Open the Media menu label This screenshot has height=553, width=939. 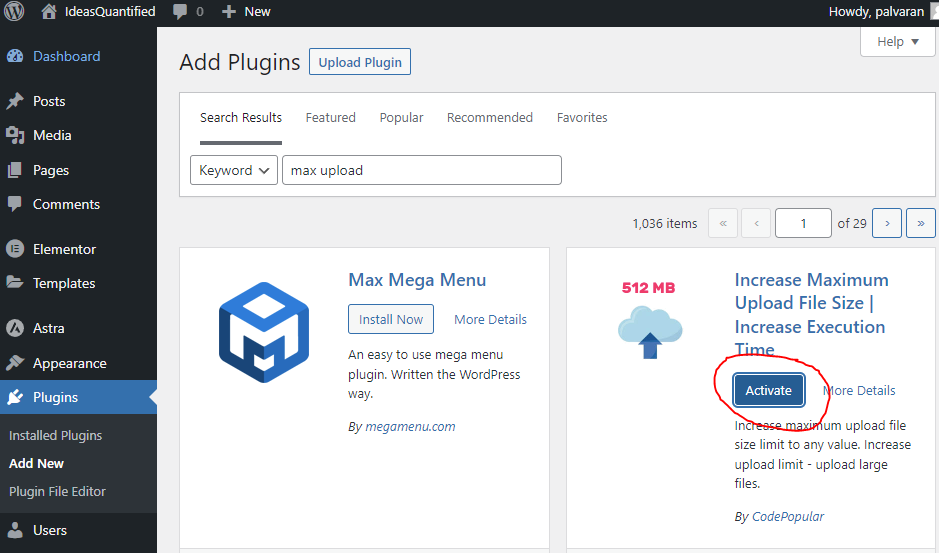point(52,135)
